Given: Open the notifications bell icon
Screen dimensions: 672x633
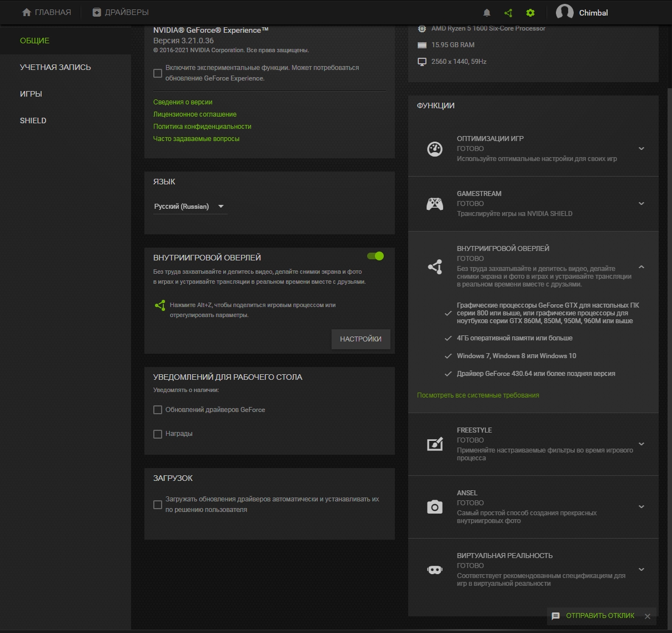Looking at the screenshot, I should coord(487,13).
